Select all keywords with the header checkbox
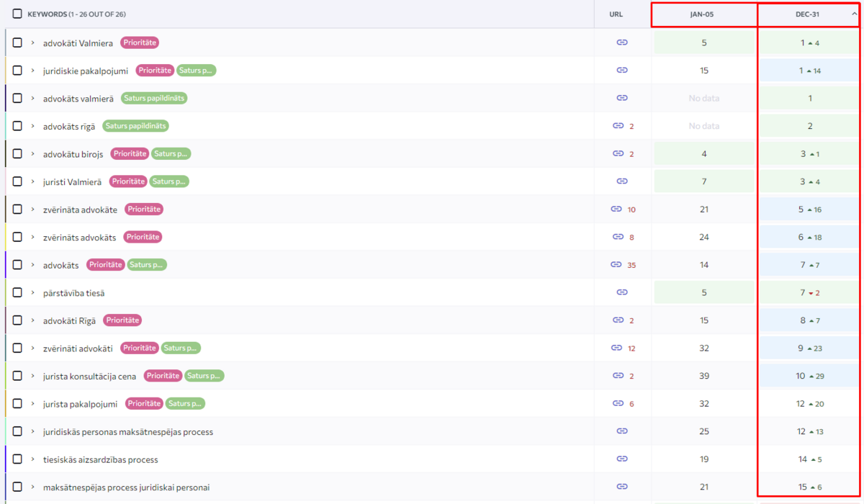This screenshot has width=864, height=504. pos(17,14)
